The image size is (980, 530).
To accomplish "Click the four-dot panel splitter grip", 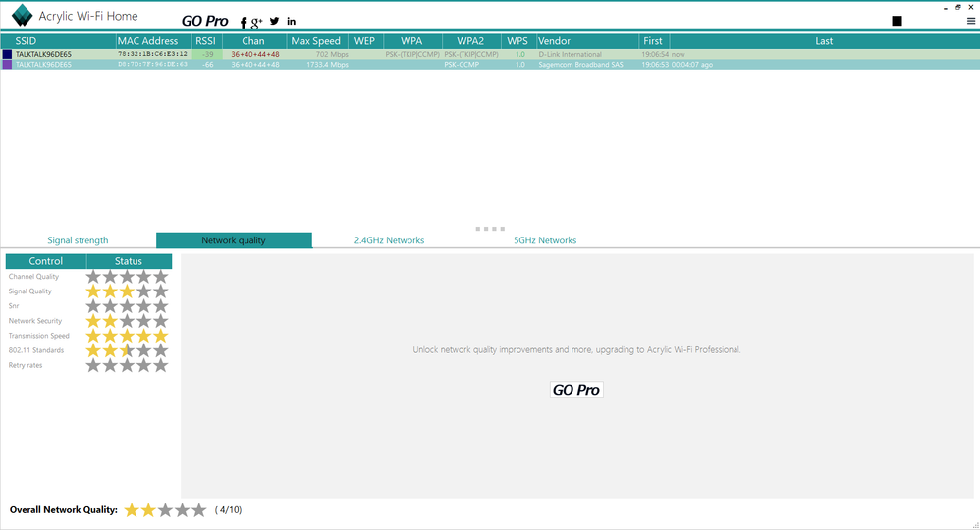I will pos(490,229).
